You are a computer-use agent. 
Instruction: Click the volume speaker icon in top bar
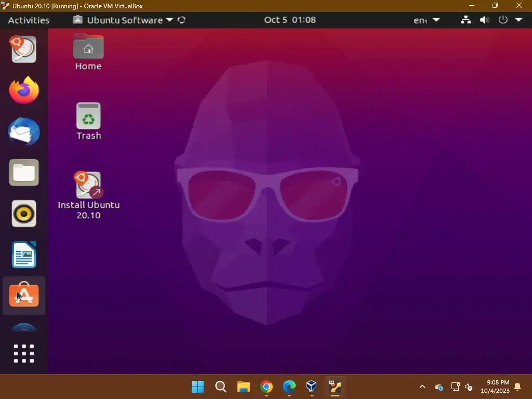(484, 20)
